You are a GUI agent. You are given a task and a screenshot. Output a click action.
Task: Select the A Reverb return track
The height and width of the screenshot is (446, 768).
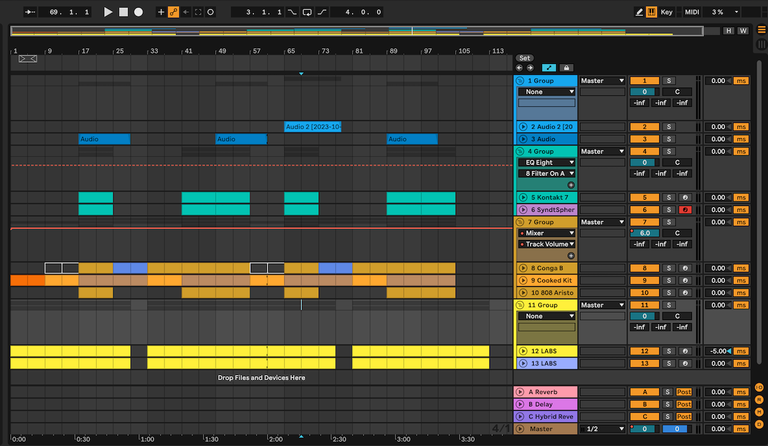545,392
